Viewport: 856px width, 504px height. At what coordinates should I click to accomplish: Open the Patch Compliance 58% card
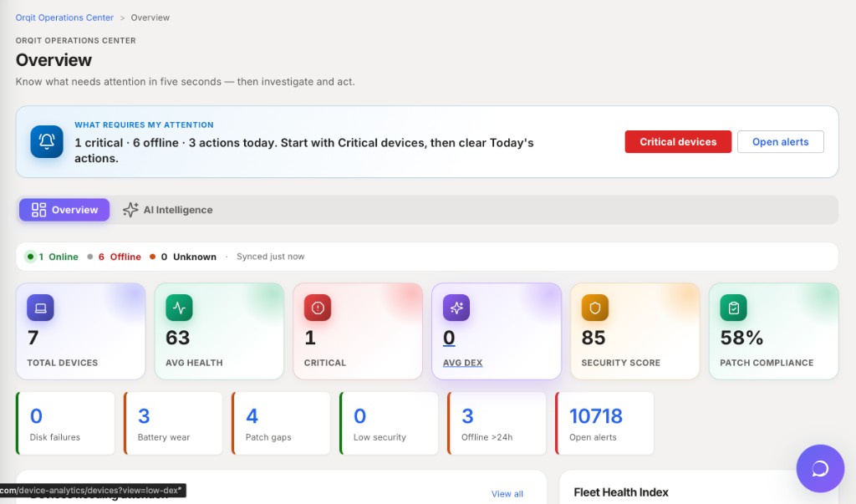pos(773,331)
